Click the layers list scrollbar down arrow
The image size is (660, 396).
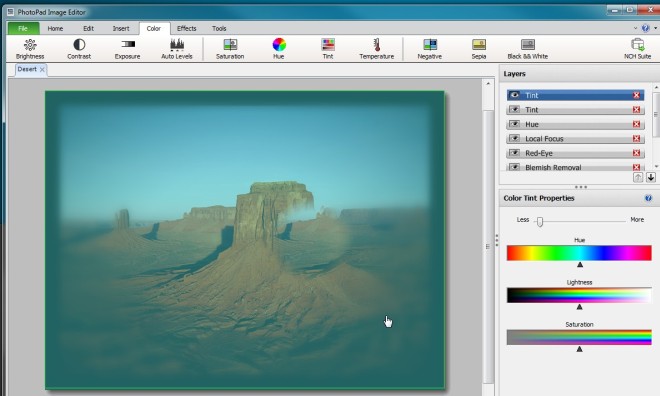click(656, 166)
